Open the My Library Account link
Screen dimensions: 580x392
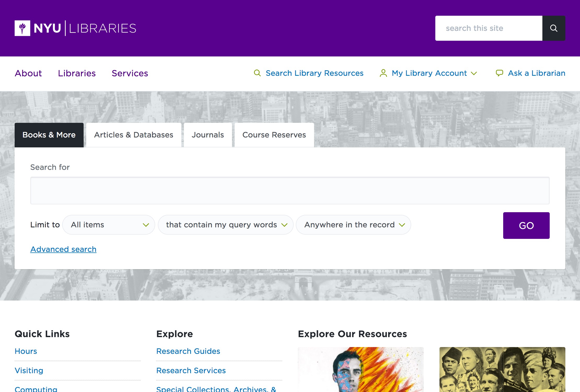[x=429, y=73]
